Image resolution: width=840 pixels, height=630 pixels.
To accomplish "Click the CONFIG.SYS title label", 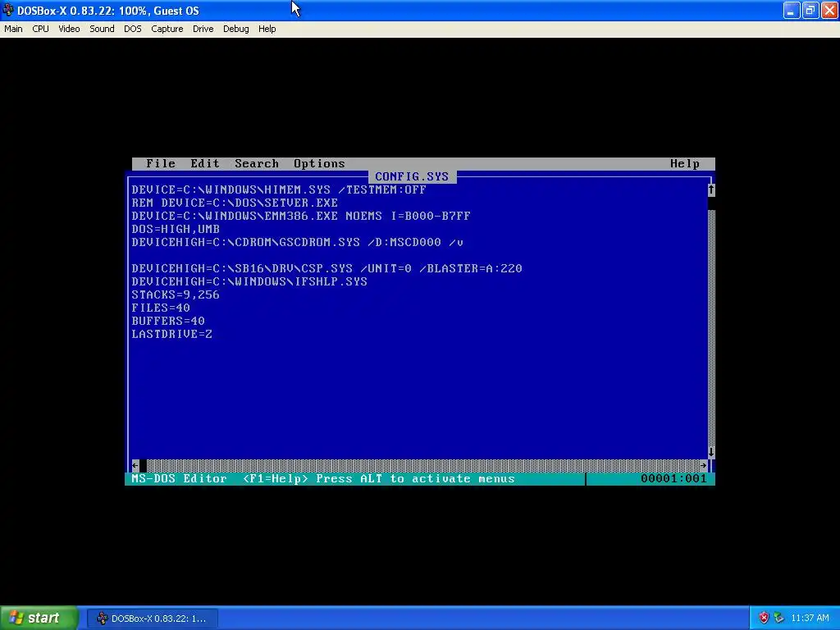I will [x=412, y=177].
